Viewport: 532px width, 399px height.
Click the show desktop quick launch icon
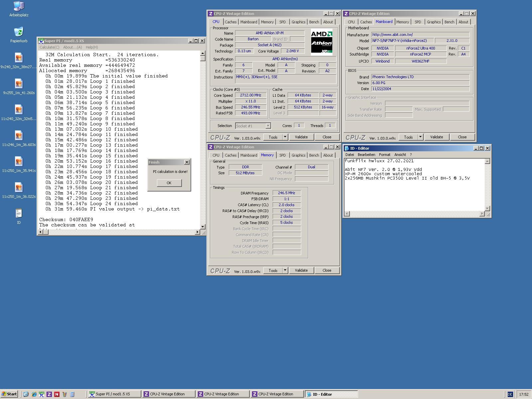point(26,394)
